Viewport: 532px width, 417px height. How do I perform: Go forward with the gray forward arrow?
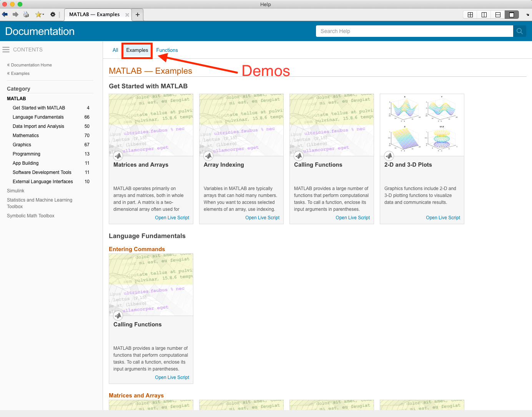click(15, 15)
